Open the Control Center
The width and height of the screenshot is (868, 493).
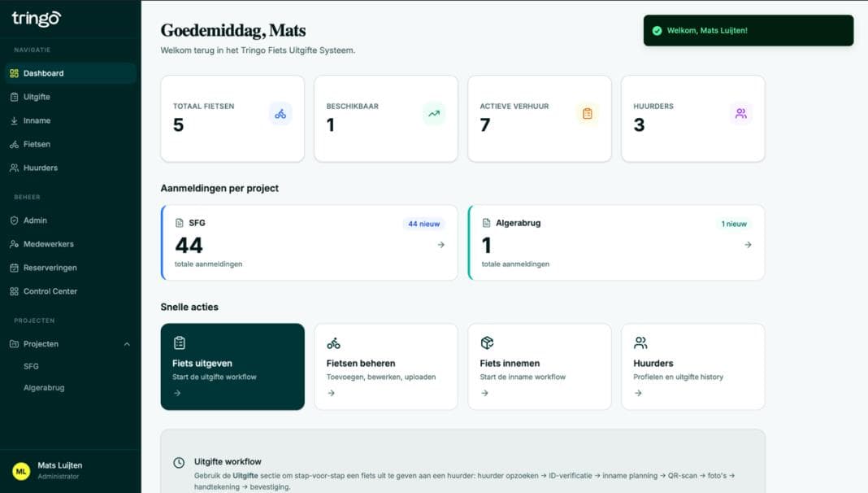click(x=71, y=291)
